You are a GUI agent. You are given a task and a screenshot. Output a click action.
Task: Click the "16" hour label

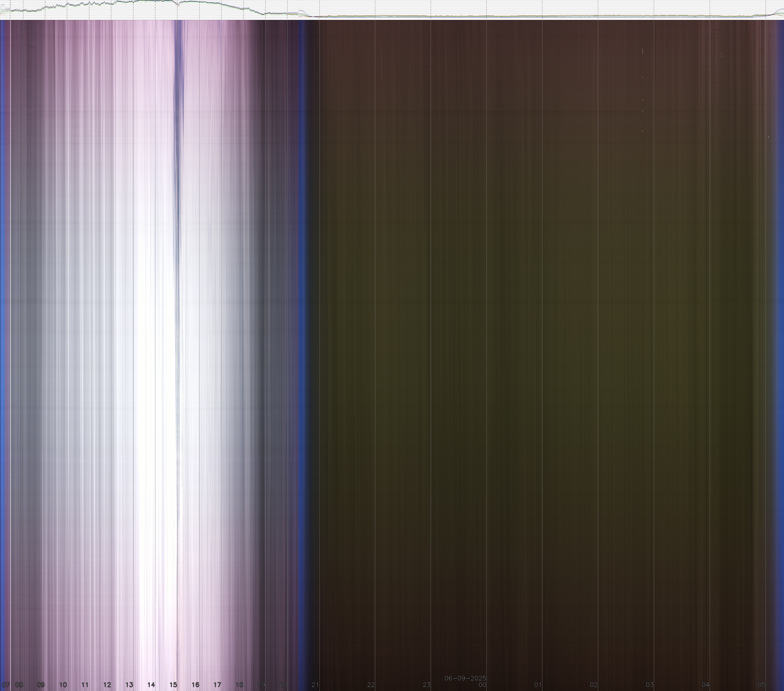tap(195, 684)
